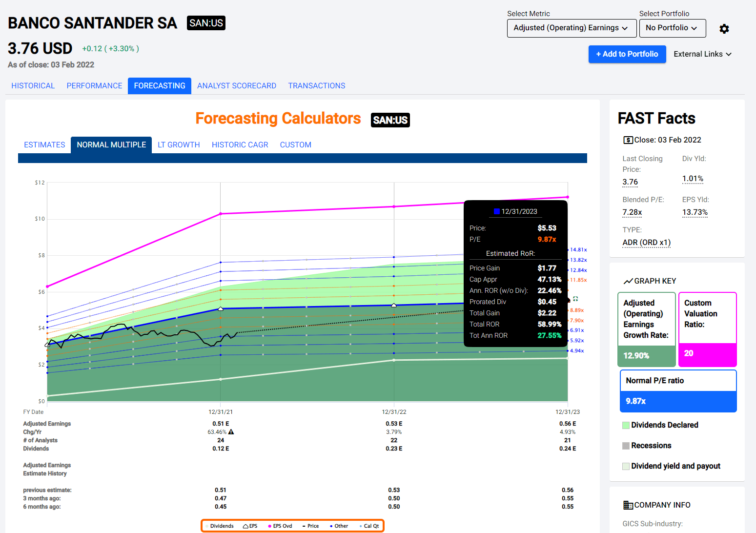Toggle Recessions in graph key
The width and height of the screenshot is (756, 533).
tap(647, 446)
